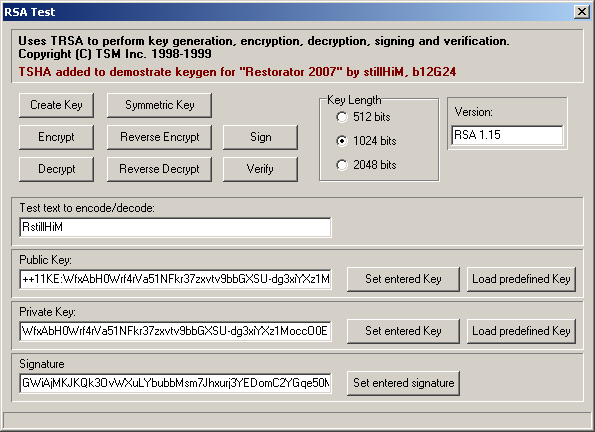The image size is (595, 432).
Task: Click inside the Private Key field
Action: [x=175, y=331]
